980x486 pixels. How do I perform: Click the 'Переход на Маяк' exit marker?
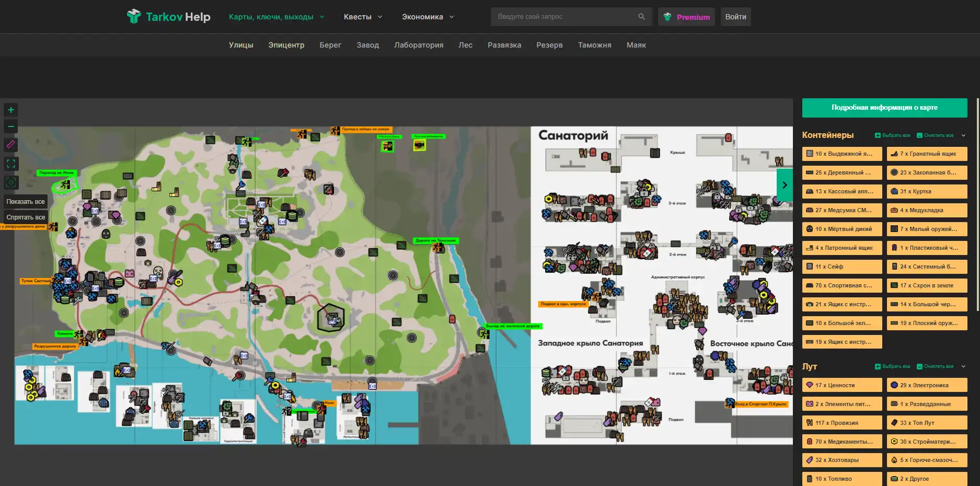pos(56,172)
